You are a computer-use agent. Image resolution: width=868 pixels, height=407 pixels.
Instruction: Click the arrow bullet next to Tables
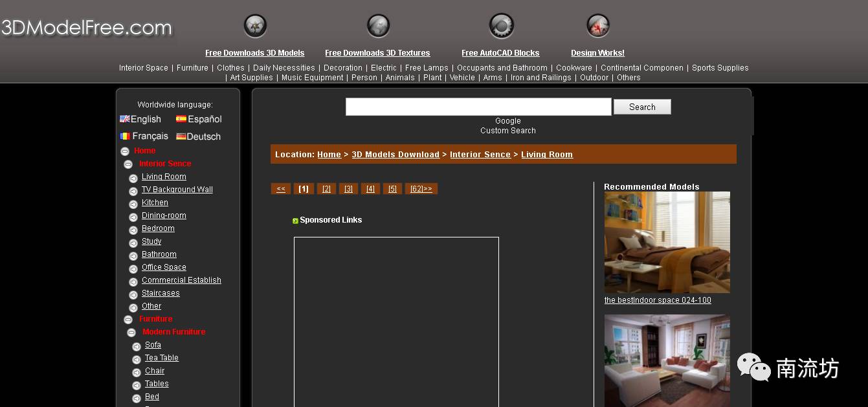coord(137,385)
